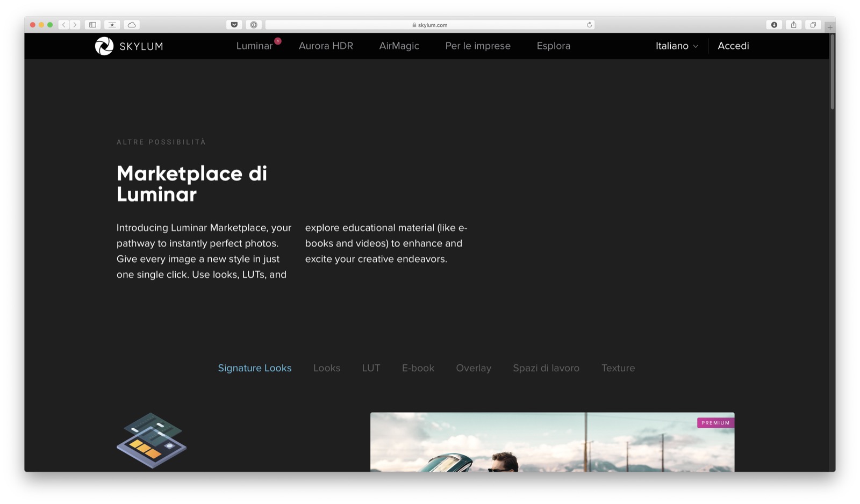Click the Accedi sign-in link
The height and width of the screenshot is (504, 860).
pyautogui.click(x=733, y=46)
